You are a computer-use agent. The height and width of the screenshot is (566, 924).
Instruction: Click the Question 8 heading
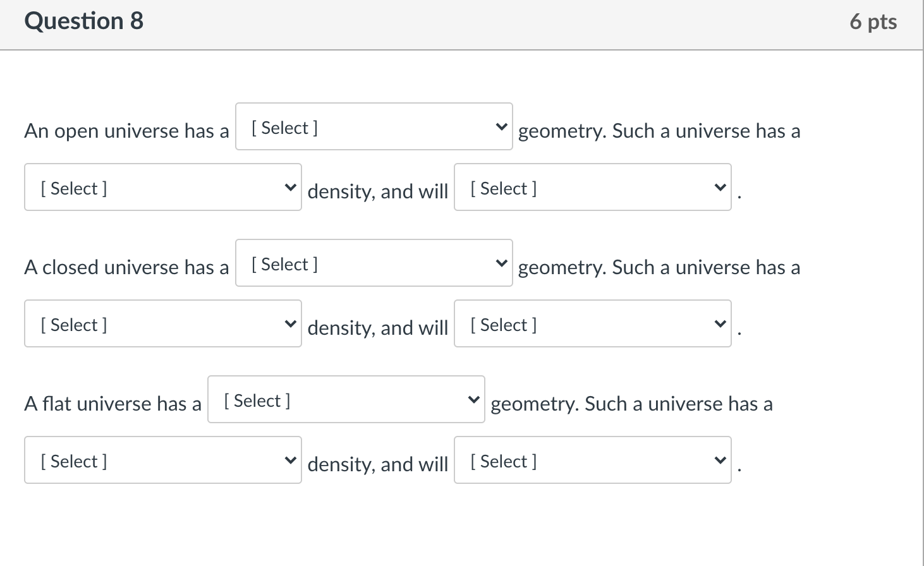[84, 21]
